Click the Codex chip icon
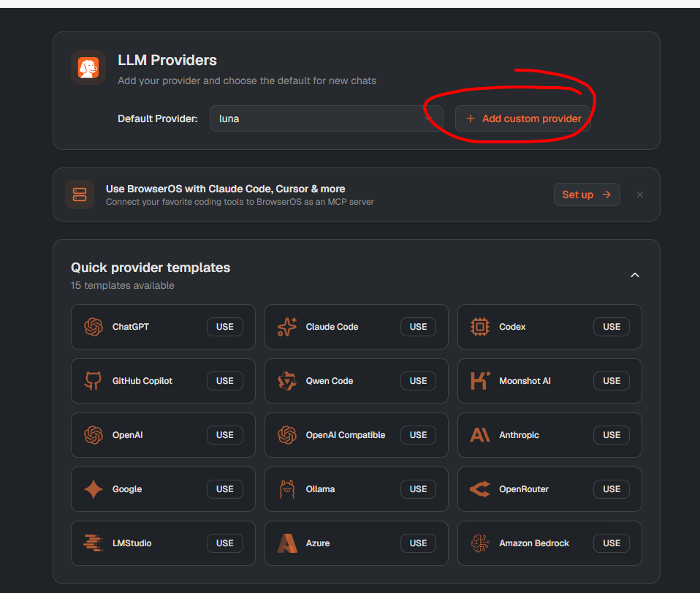Screen dimensions: 700x593 click(x=480, y=327)
